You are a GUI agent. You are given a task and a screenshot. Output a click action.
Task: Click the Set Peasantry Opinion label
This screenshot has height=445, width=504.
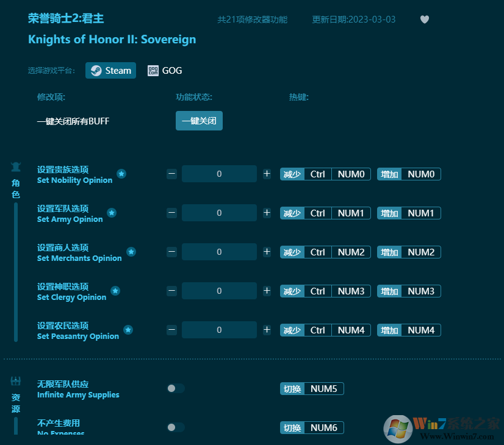pos(77,336)
